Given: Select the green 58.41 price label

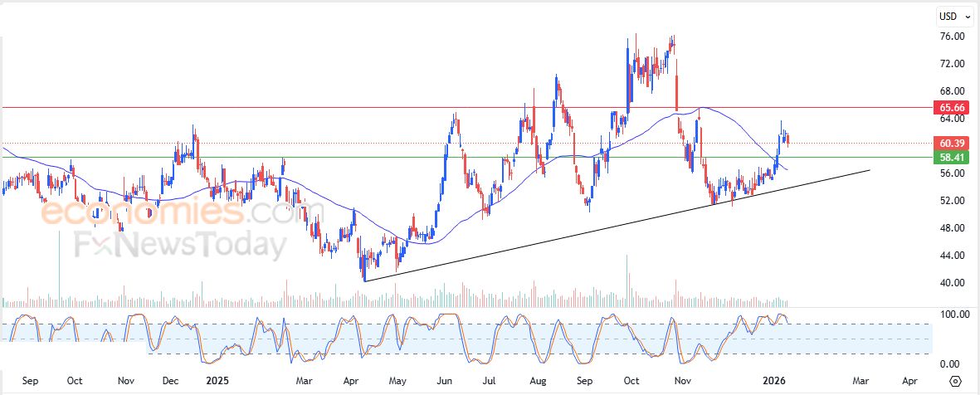Looking at the screenshot, I should 951,158.
